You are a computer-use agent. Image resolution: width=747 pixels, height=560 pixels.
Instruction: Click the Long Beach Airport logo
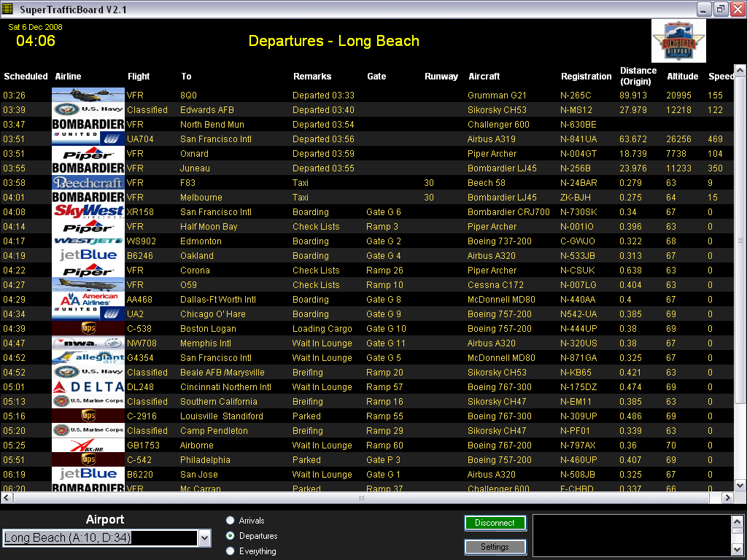(678, 41)
